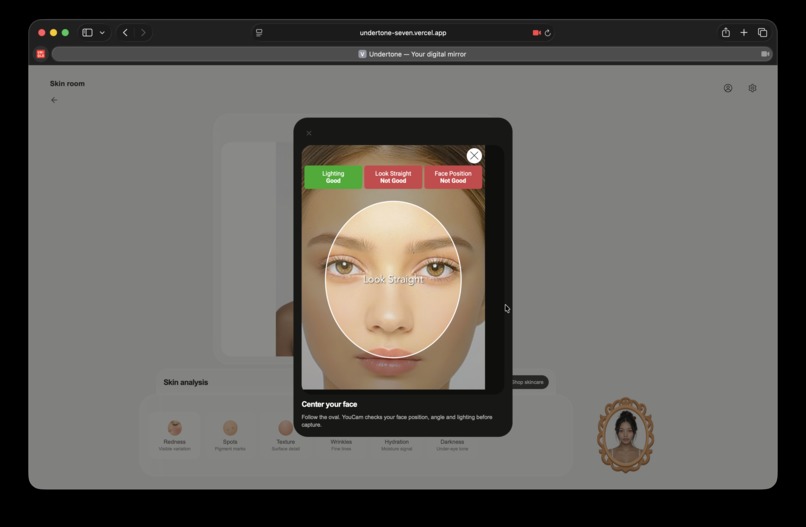Click the Skin analysis heading
Image resolution: width=806 pixels, height=527 pixels.
[x=186, y=382]
